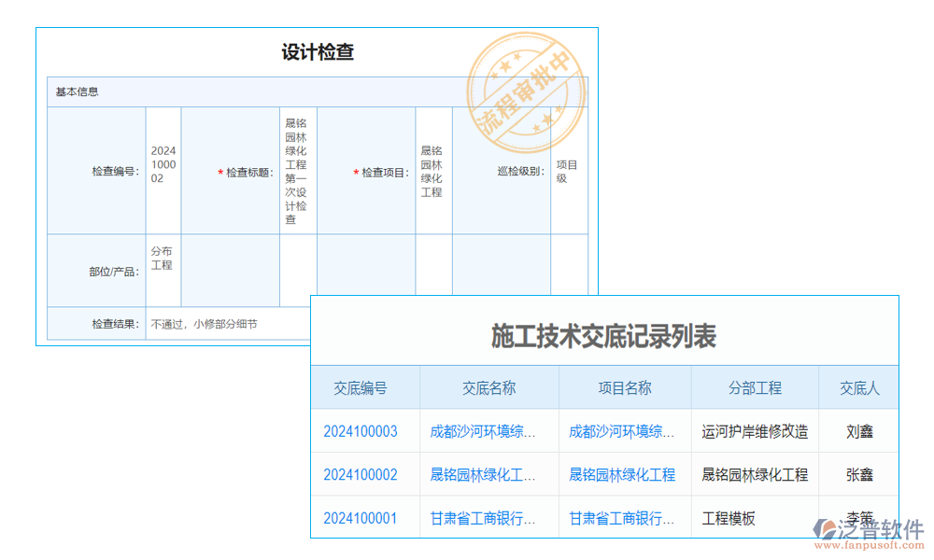The height and width of the screenshot is (560, 934).
Task: Open 成都沙河环境综 交底名称 link
Action: coord(485,431)
